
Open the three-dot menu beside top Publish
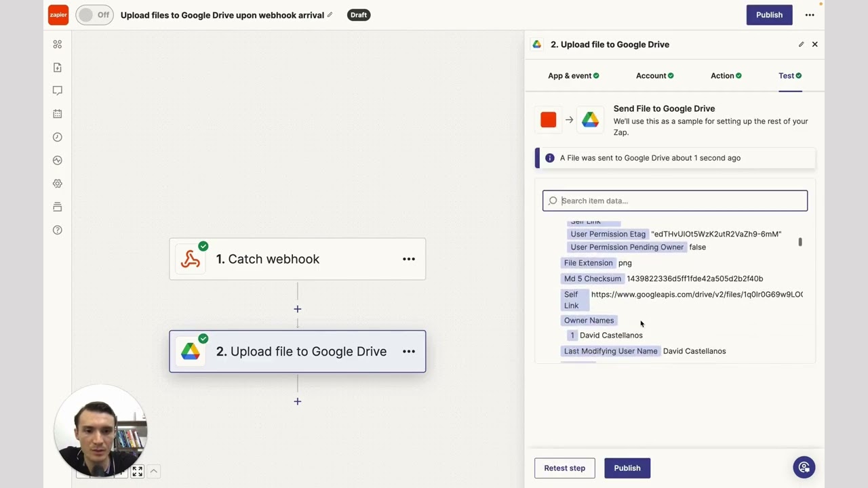pyautogui.click(x=810, y=15)
